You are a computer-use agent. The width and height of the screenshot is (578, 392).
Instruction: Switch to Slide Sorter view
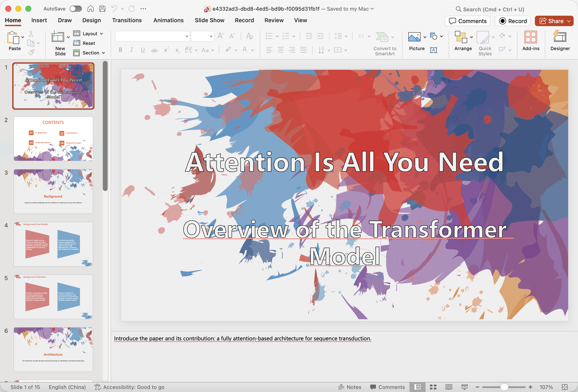coord(433,387)
